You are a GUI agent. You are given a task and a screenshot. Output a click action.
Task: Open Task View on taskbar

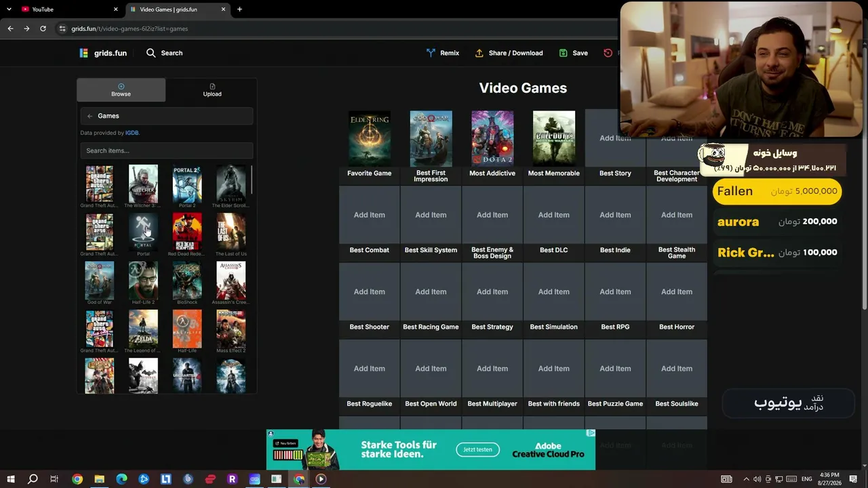tap(54, 479)
